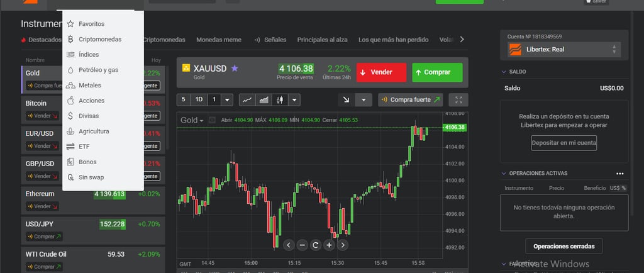Open the time interval dropdown arrow
Viewport: 644px width, 273px height.
tap(226, 100)
